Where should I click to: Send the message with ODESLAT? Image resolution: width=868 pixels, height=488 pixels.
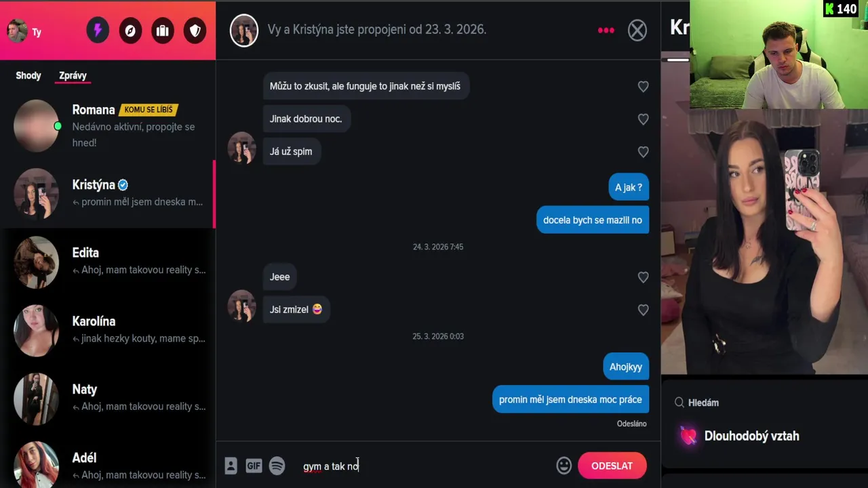pyautogui.click(x=612, y=466)
